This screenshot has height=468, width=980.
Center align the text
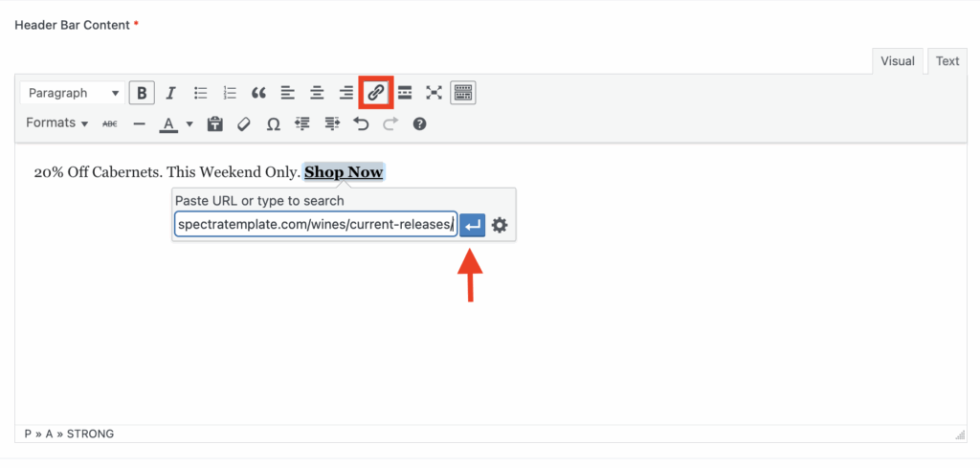pos(317,93)
